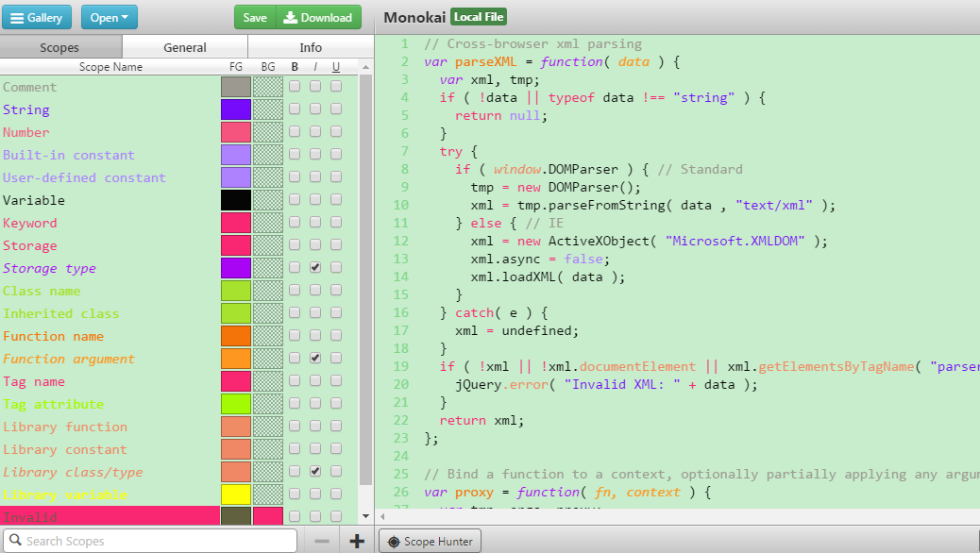Open Library variable yellow foreground swatch
Screen dimensions: 980x553
[x=236, y=494]
